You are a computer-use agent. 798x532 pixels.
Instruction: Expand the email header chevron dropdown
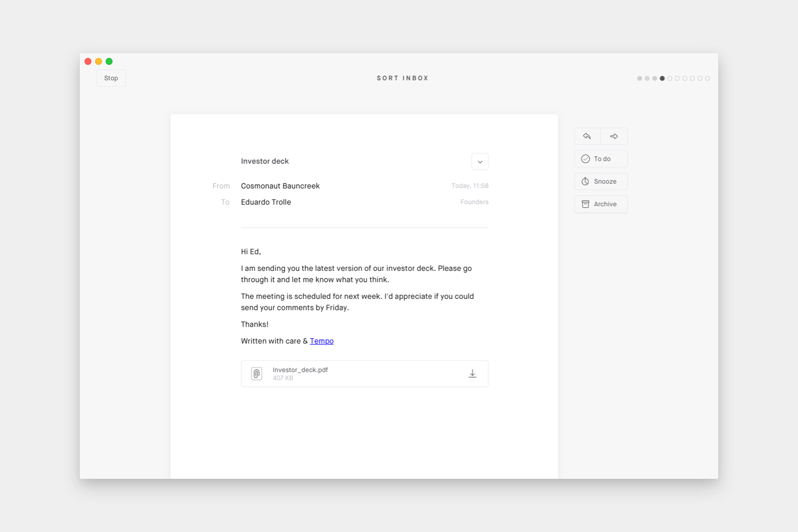[x=480, y=162]
